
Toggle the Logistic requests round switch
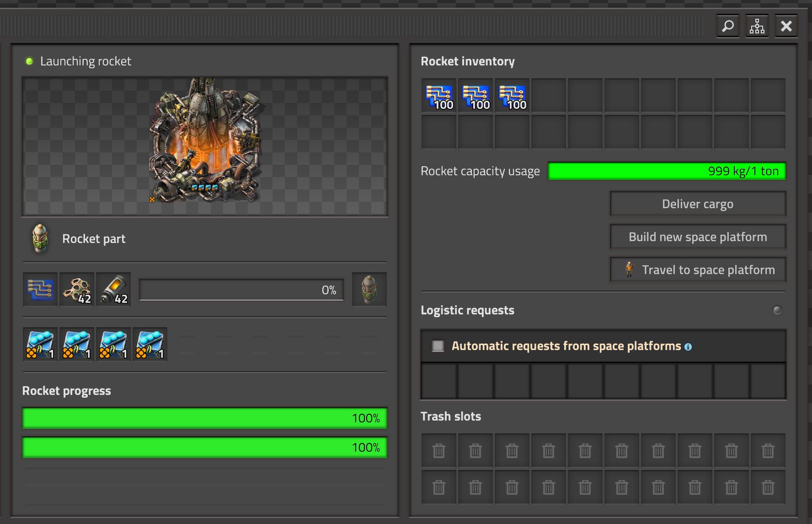pos(777,310)
